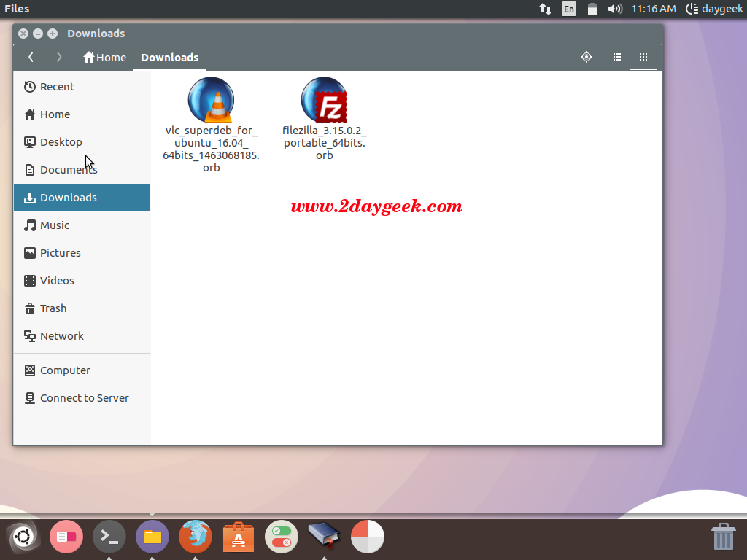
Task: Go forward using the forward arrow
Action: pos(59,57)
